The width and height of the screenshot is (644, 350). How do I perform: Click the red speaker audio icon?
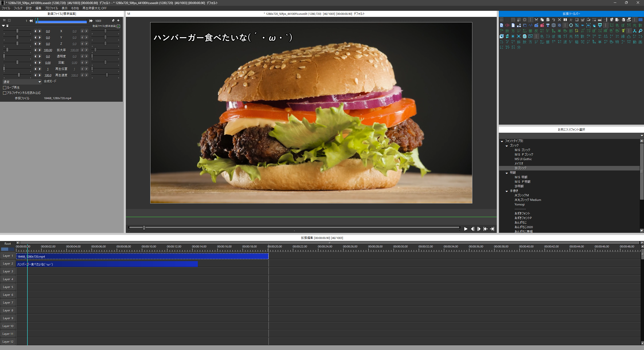tap(507, 25)
